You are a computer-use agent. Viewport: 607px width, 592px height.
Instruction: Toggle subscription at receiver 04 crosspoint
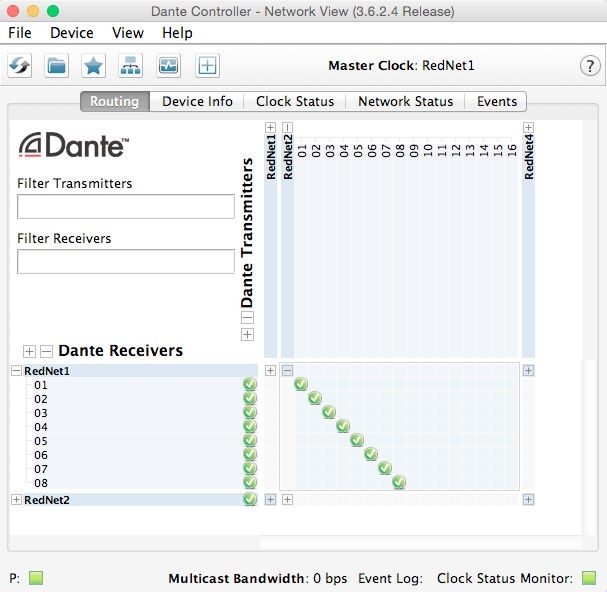[x=343, y=427]
